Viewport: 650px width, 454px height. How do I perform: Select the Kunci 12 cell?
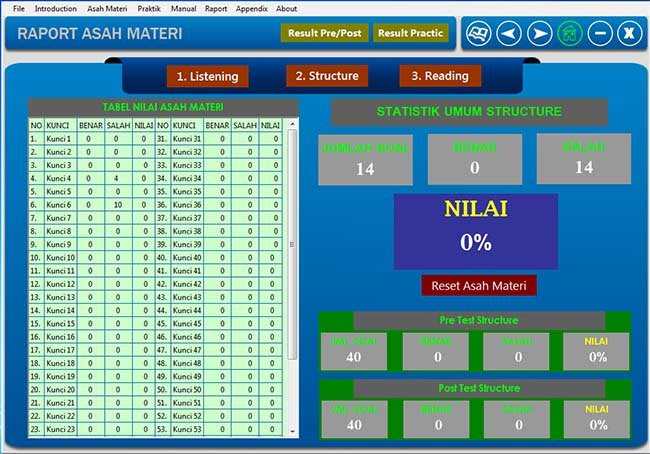point(61,284)
